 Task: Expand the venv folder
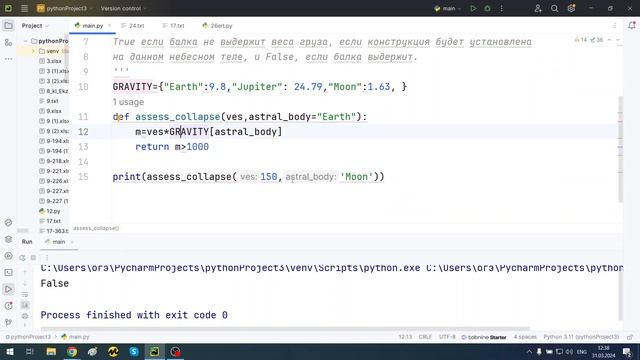tap(33, 51)
